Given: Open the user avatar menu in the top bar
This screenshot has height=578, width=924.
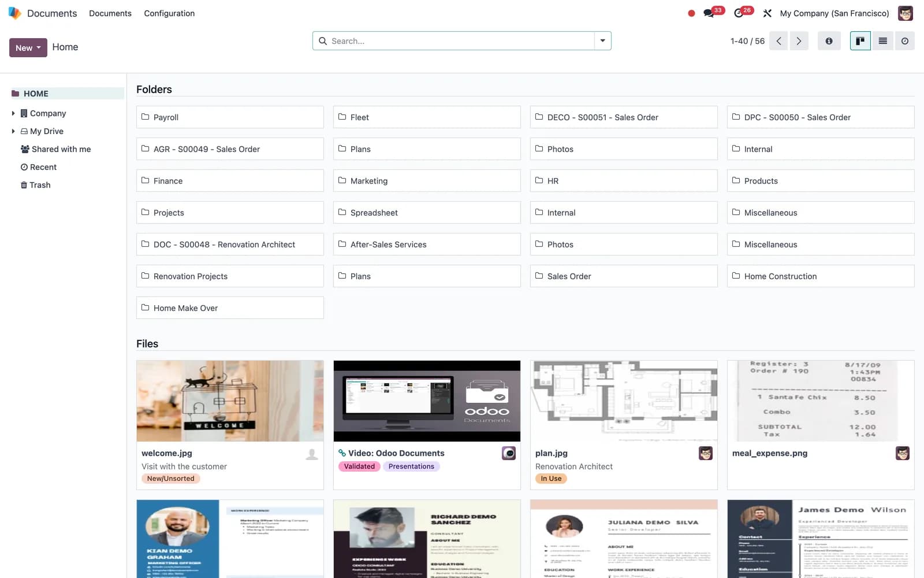Looking at the screenshot, I should 906,13.
